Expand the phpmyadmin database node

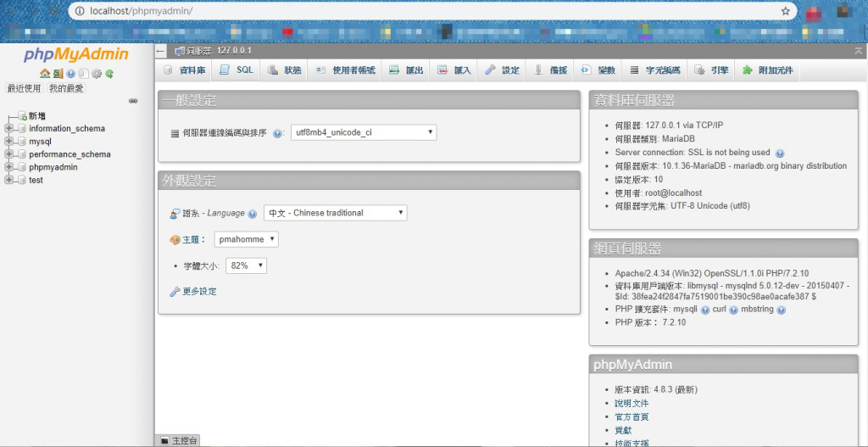tap(8, 167)
